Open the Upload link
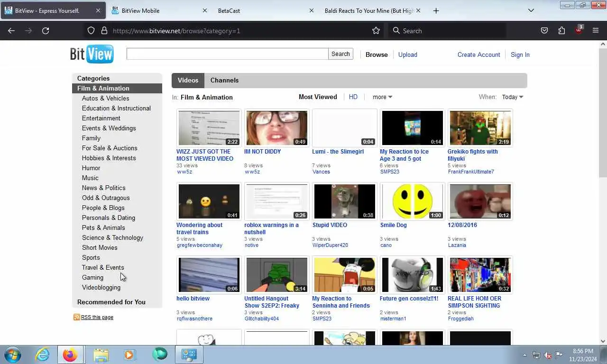This screenshot has height=364, width=607. pos(408,55)
